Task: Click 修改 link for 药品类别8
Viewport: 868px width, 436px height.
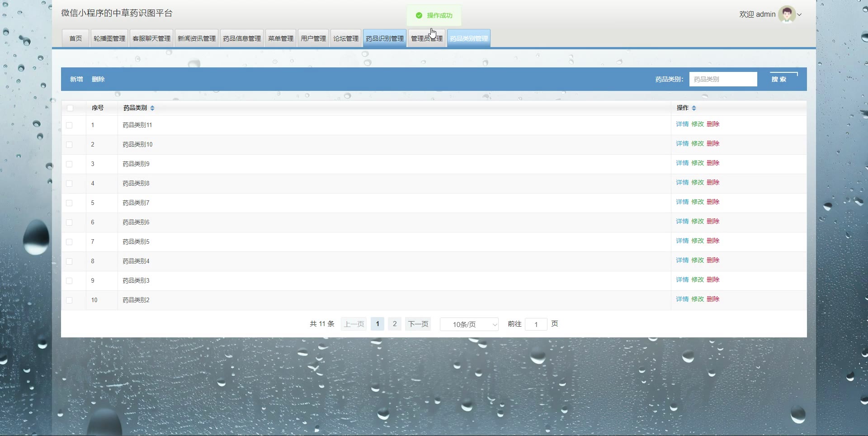Action: [698, 182]
